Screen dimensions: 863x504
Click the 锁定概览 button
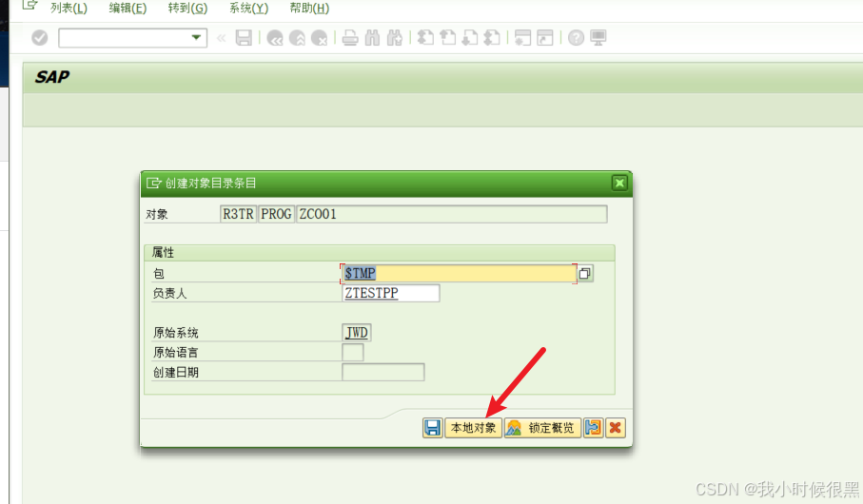click(542, 428)
